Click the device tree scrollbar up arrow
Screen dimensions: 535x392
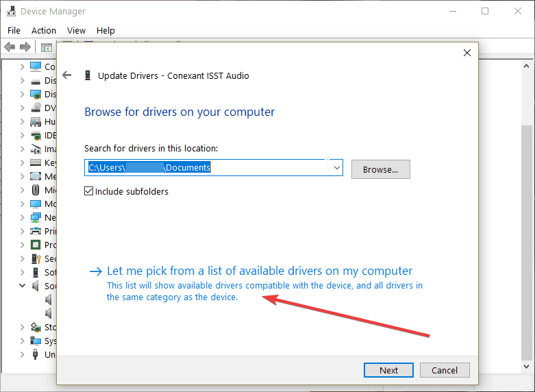coord(526,66)
